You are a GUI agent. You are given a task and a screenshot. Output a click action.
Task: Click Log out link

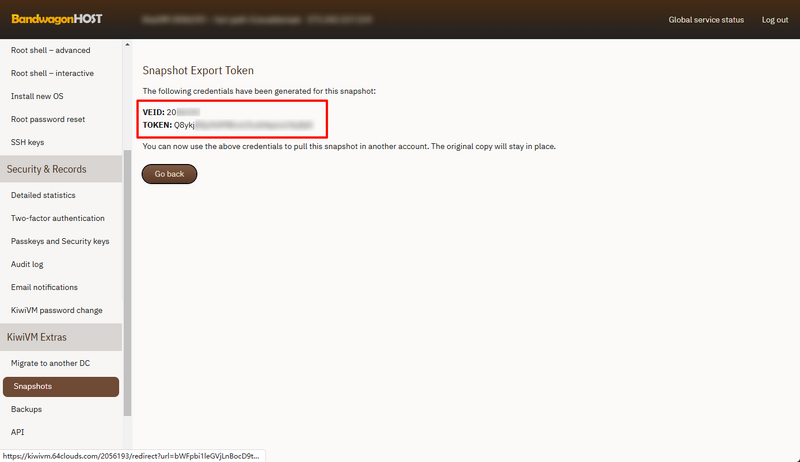coord(774,20)
